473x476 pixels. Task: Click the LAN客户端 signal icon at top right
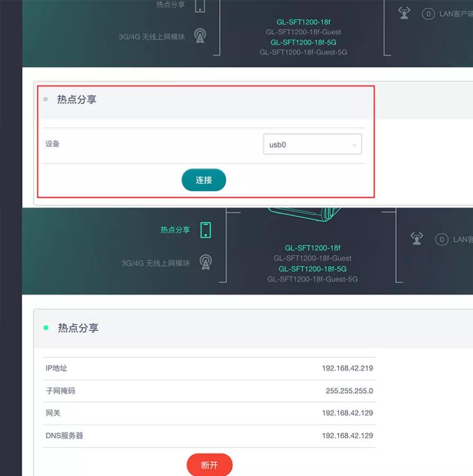(x=404, y=13)
